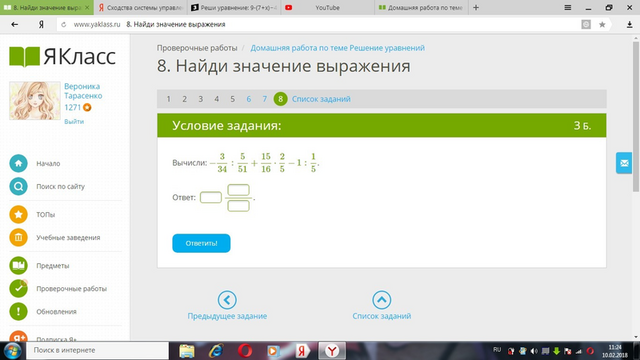Image resolution: width=640 pixels, height=360 pixels.
Task: Open the browser hamburger menu
Action: (x=567, y=7)
